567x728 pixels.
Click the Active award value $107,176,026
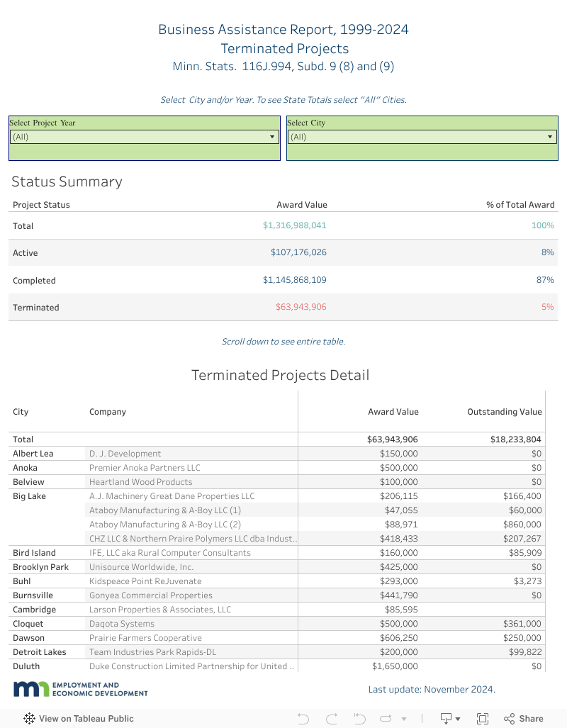click(x=298, y=252)
